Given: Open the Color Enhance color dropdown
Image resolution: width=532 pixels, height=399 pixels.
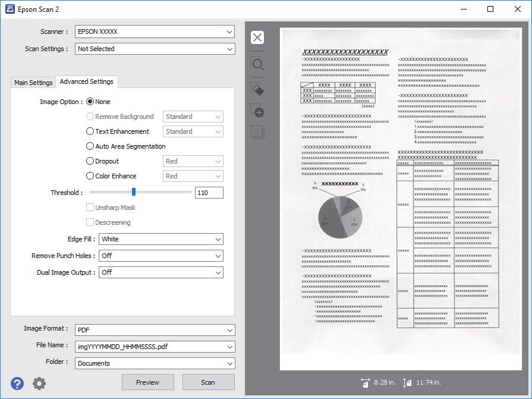Looking at the screenshot, I should 193,176.
